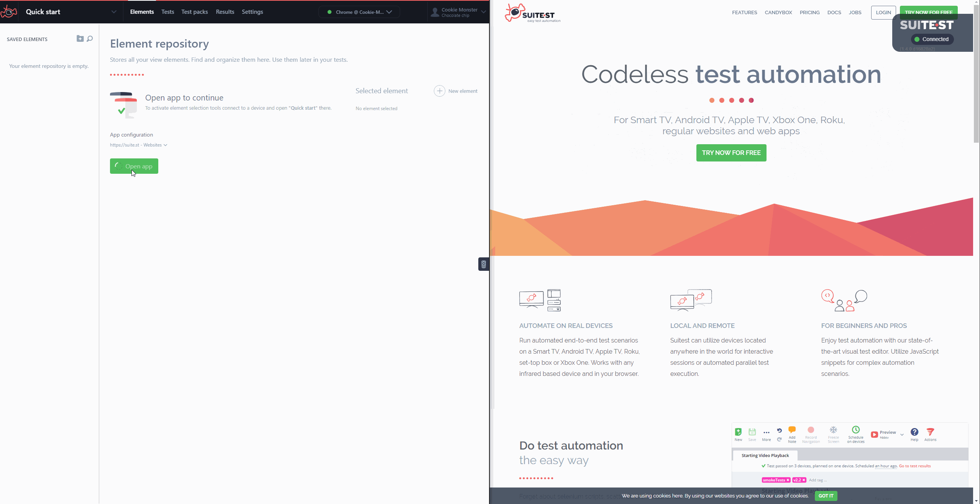This screenshot has width=980, height=504.
Task: Open the Chrome @ Cookie-M device selector
Action: pos(359,12)
